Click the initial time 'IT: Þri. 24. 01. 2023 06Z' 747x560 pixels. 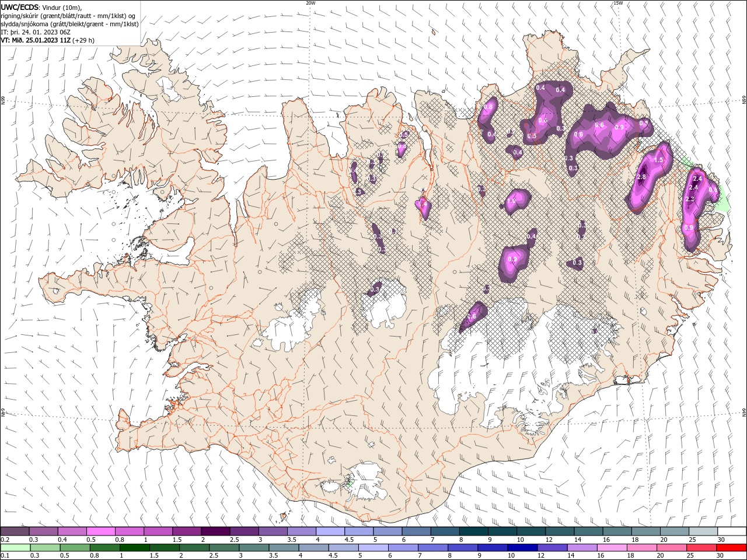click(36, 32)
